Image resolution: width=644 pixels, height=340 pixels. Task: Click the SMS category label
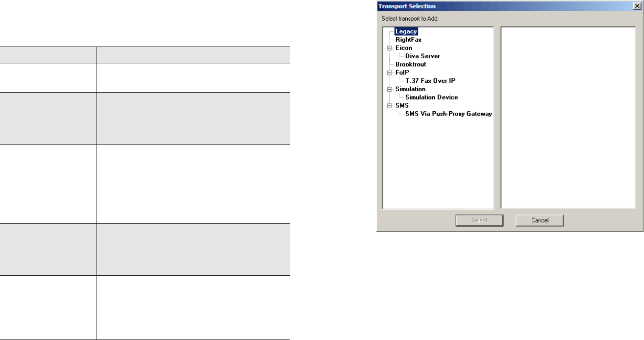coord(402,106)
